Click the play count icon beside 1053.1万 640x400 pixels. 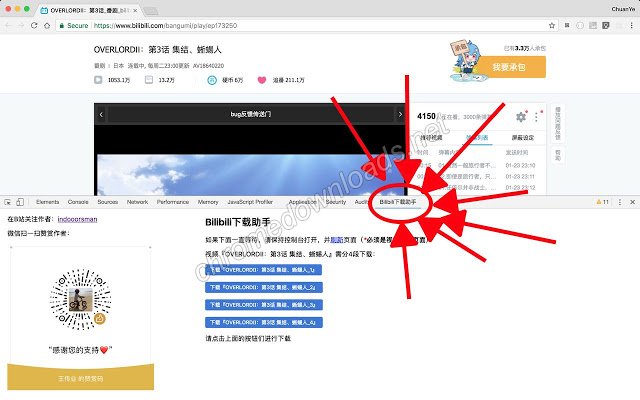[x=98, y=80]
